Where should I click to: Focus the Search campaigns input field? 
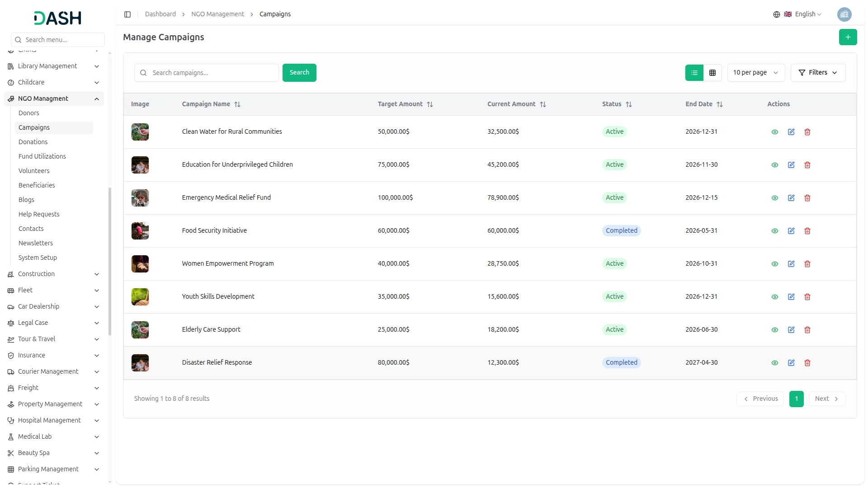click(x=212, y=73)
